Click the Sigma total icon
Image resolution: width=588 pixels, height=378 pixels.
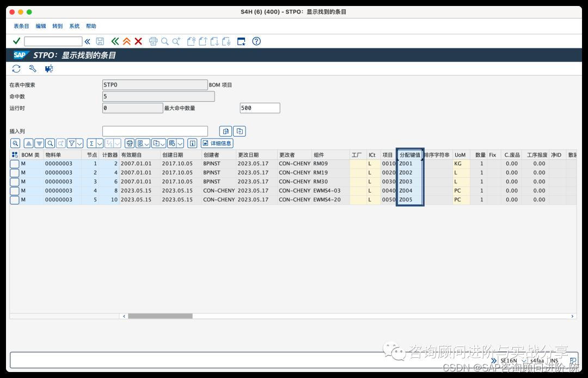coord(91,143)
